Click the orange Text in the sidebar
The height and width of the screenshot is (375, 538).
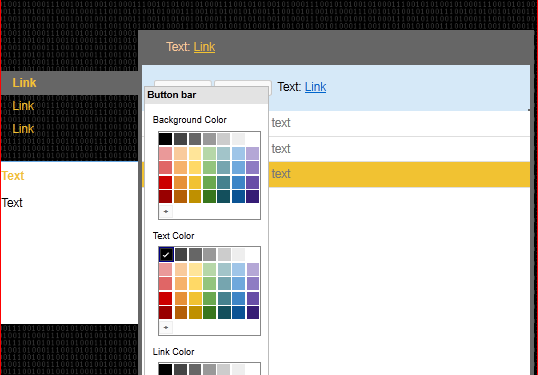[x=13, y=176]
